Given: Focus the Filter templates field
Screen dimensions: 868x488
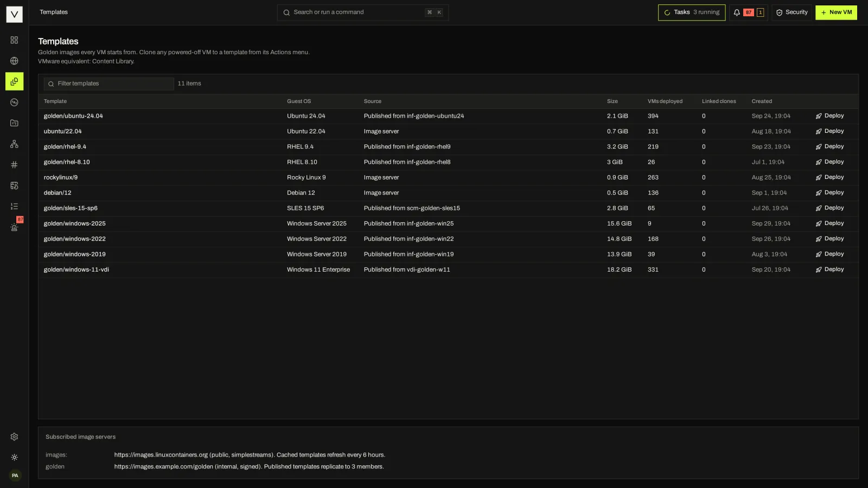Looking at the screenshot, I should [x=109, y=84].
